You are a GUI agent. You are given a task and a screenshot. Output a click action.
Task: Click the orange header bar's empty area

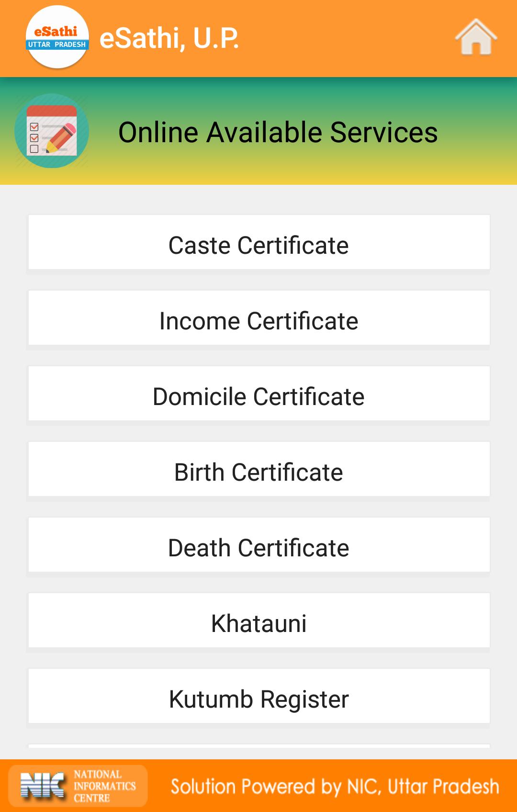pyautogui.click(x=345, y=38)
